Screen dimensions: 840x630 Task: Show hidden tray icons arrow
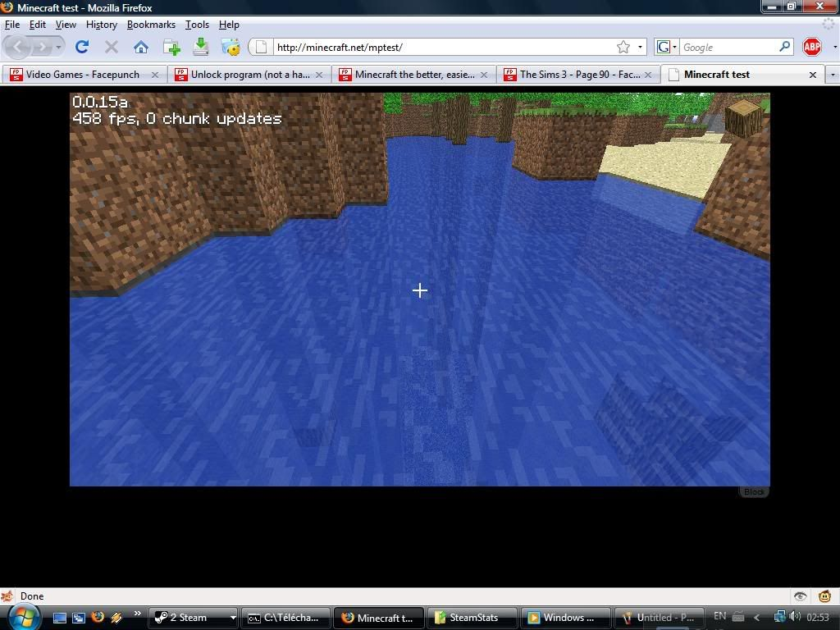tap(756, 618)
